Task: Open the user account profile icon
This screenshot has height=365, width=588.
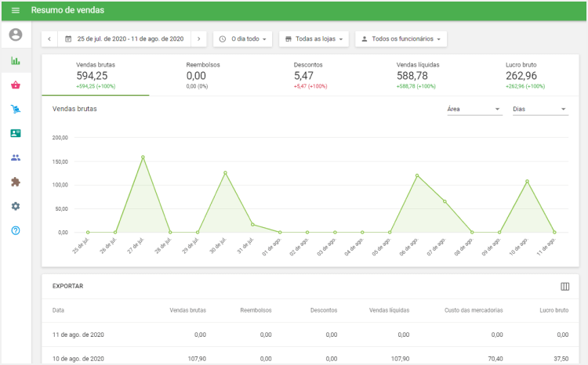Action: coord(16,34)
